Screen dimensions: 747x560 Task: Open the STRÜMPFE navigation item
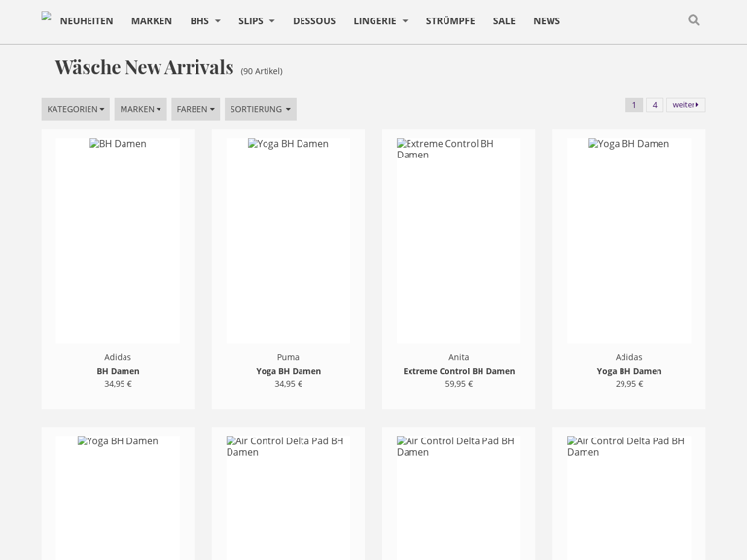click(x=450, y=21)
